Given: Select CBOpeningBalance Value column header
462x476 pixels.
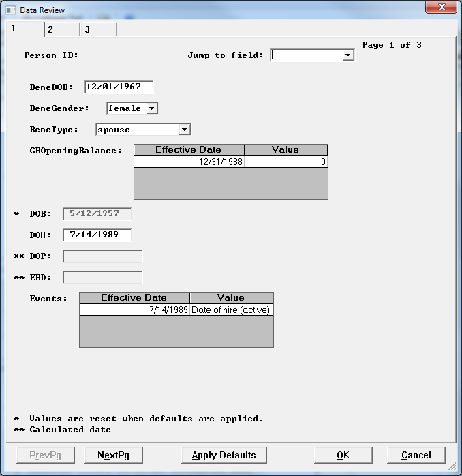Looking at the screenshot, I should tap(286, 150).
